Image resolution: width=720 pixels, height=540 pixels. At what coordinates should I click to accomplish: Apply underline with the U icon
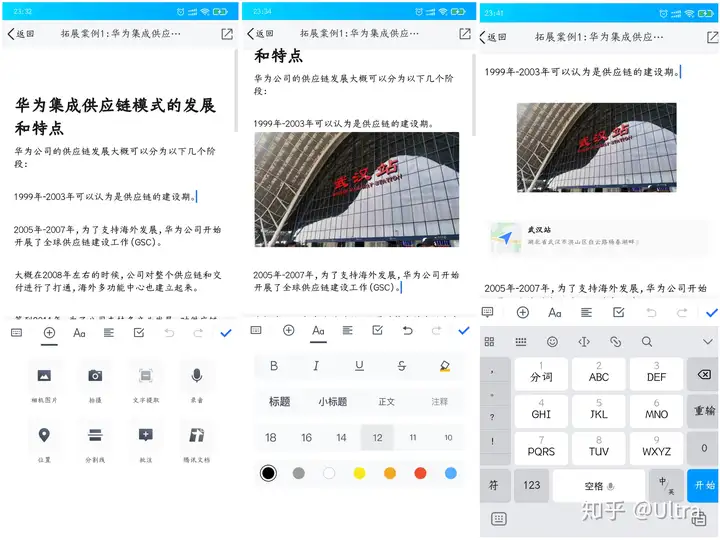coord(359,366)
